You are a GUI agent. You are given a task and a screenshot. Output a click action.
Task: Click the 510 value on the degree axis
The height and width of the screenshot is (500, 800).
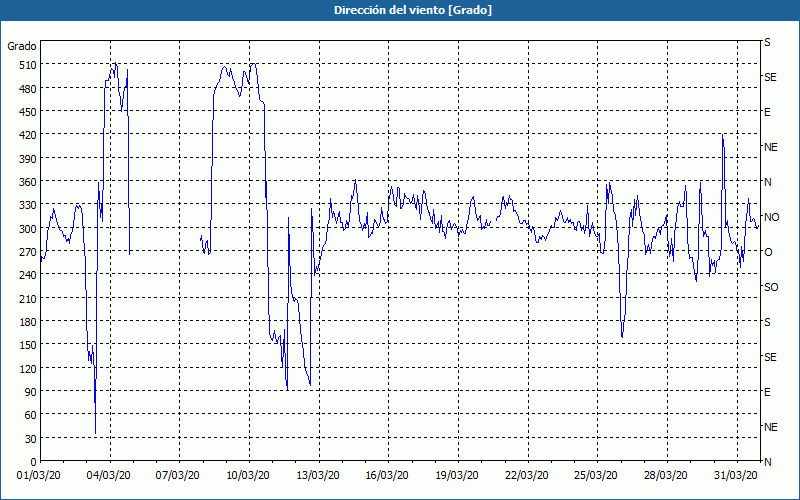pyautogui.click(x=28, y=65)
